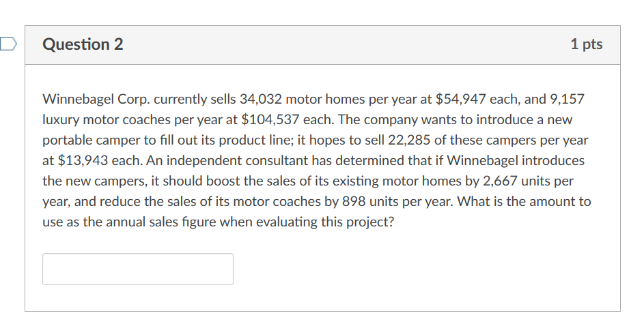This screenshot has width=644, height=326.
Task: Click the answer input field
Action: [x=137, y=269]
